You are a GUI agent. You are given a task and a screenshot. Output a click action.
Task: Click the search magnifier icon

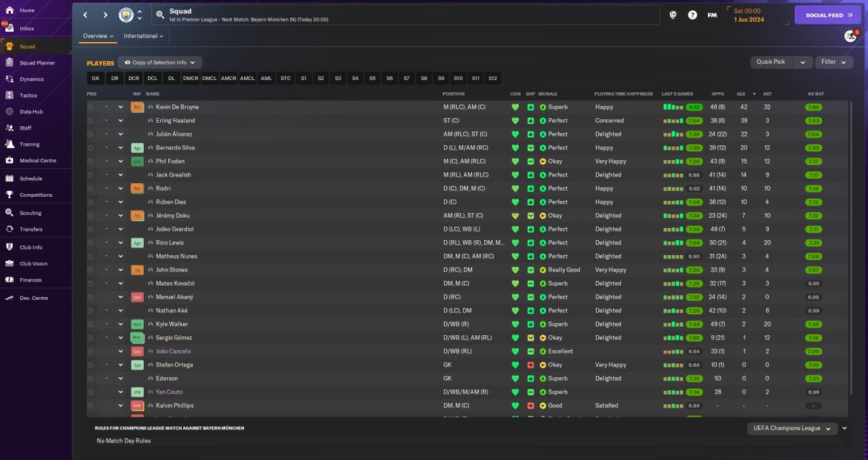click(x=160, y=14)
